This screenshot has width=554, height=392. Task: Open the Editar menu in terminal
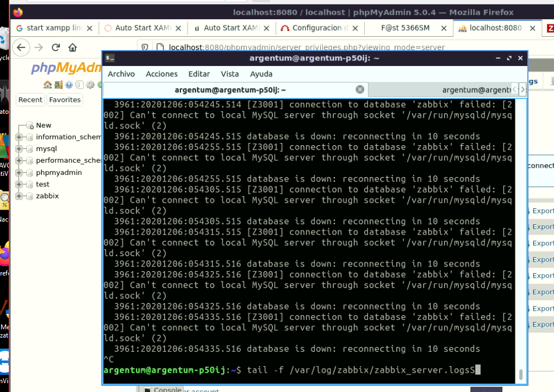199,74
